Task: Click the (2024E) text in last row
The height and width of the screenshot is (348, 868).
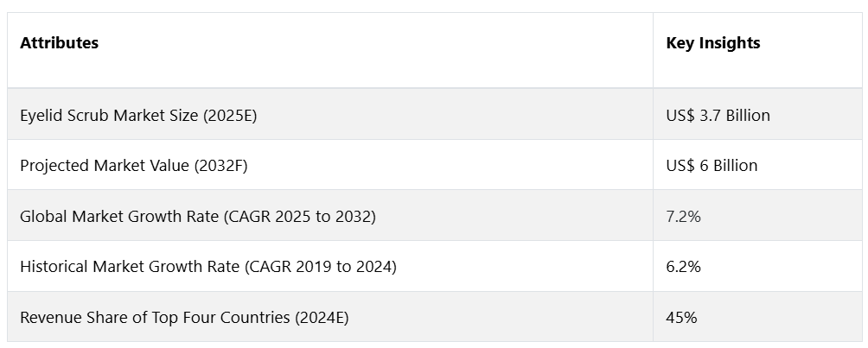Action: coord(322,318)
